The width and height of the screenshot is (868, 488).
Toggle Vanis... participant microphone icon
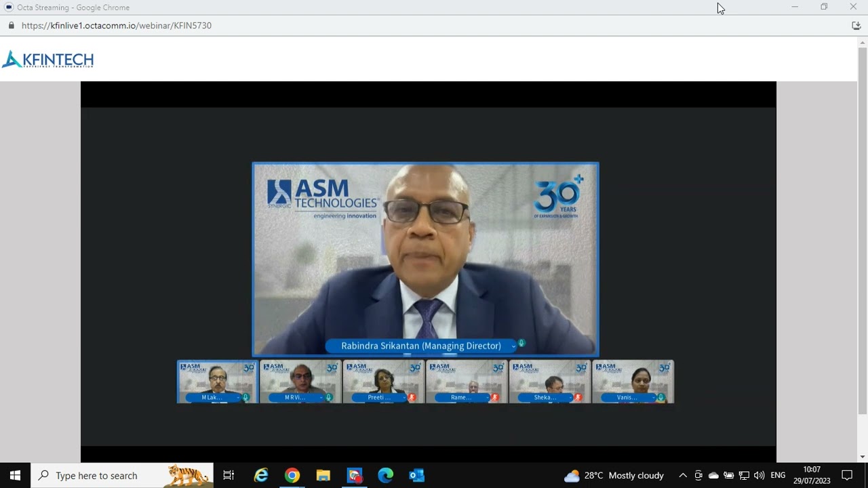pos(660,397)
